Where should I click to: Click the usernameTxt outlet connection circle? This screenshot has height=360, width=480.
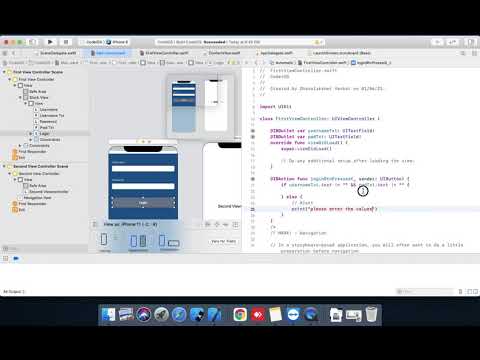coord(253,131)
